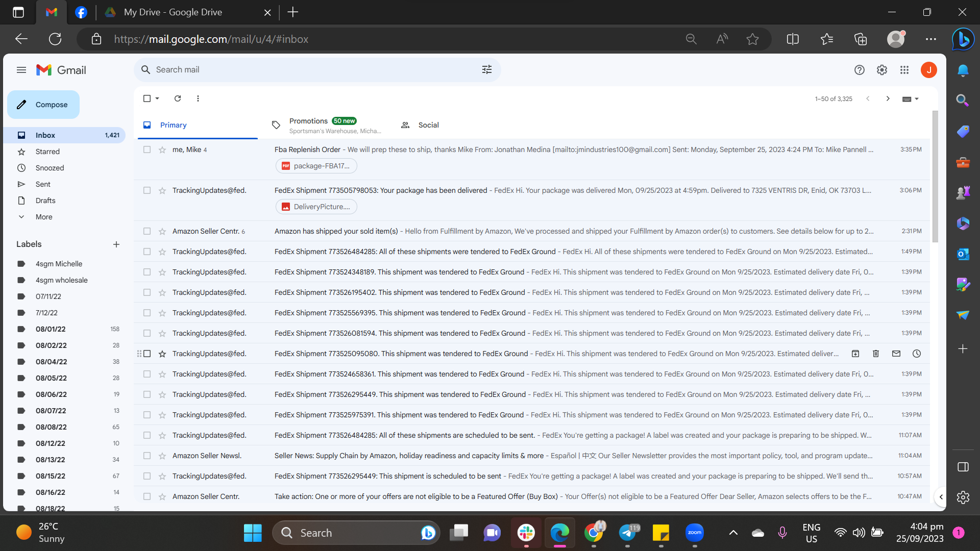Open the Google apps grid

point(904,70)
